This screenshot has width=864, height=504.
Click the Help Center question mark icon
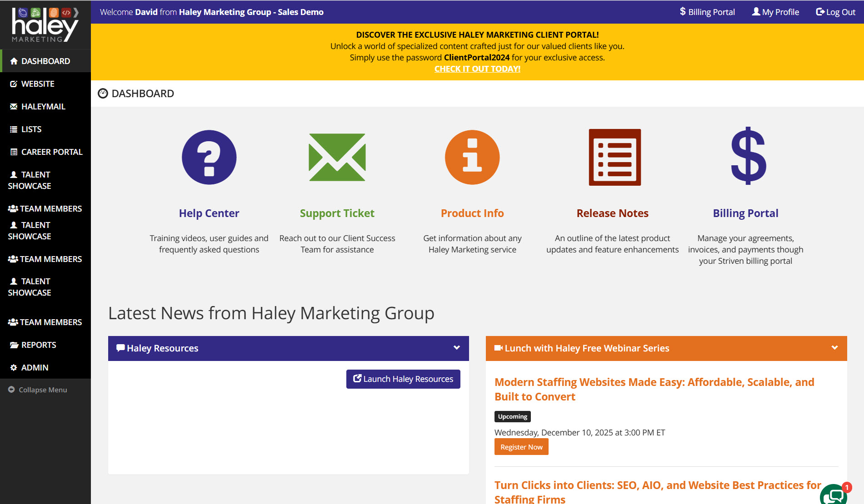pyautogui.click(x=209, y=158)
